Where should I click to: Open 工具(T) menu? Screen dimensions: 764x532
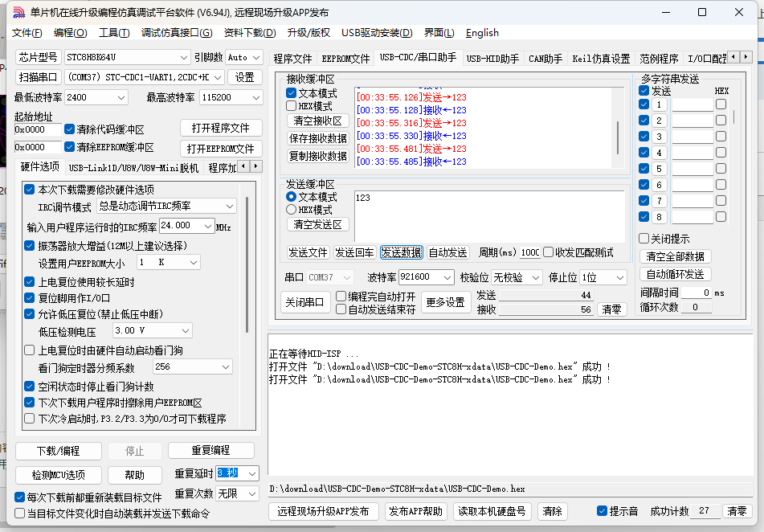tap(114, 33)
